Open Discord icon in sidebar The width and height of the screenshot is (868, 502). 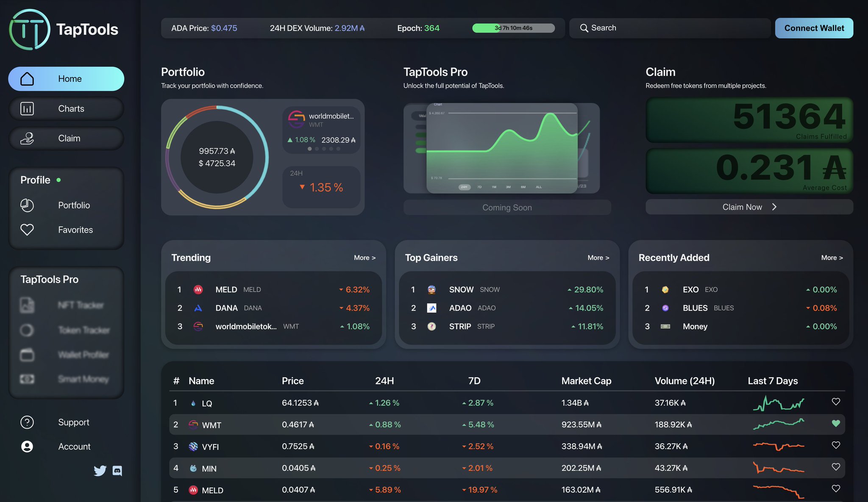(117, 471)
